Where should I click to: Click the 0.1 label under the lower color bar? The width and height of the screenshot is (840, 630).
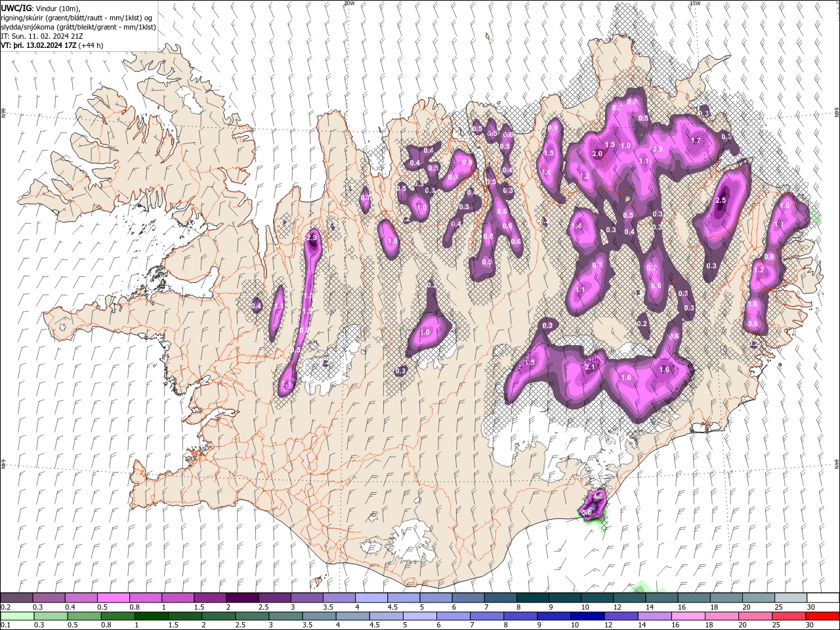point(5,625)
